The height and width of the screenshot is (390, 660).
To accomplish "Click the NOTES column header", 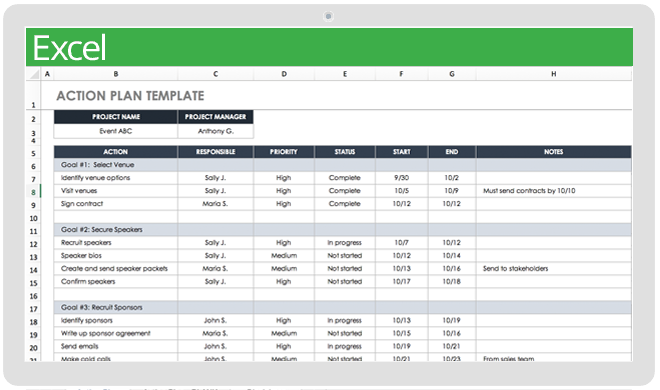I will [x=554, y=152].
